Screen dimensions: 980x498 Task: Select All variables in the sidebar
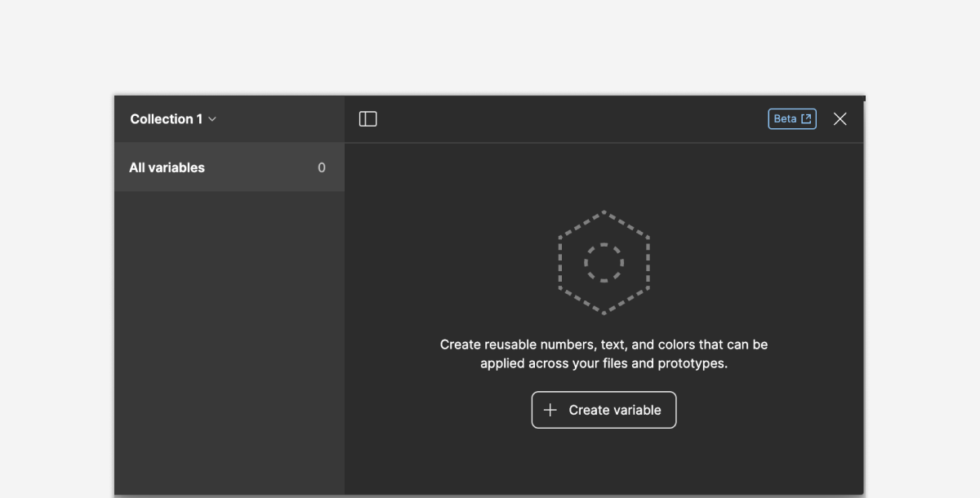click(167, 167)
